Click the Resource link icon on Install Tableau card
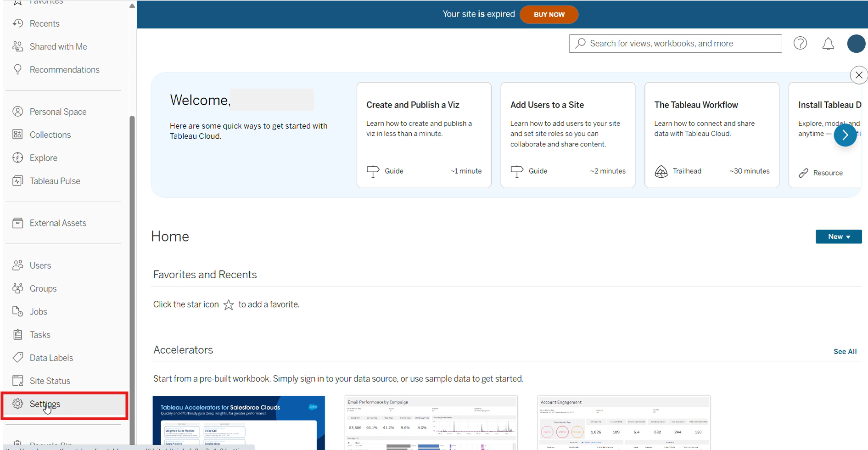The width and height of the screenshot is (868, 450). tap(803, 173)
